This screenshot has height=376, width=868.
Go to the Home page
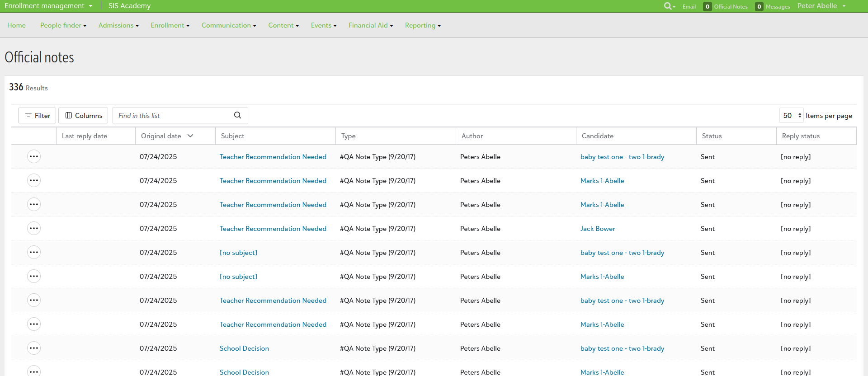[16, 25]
